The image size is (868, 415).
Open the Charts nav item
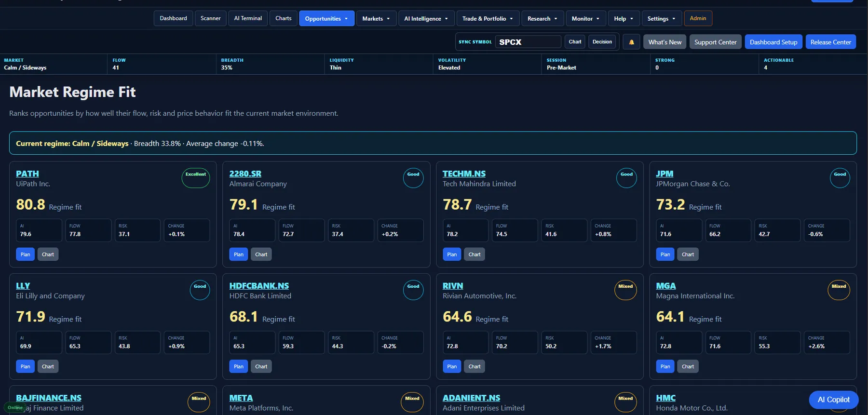[284, 18]
